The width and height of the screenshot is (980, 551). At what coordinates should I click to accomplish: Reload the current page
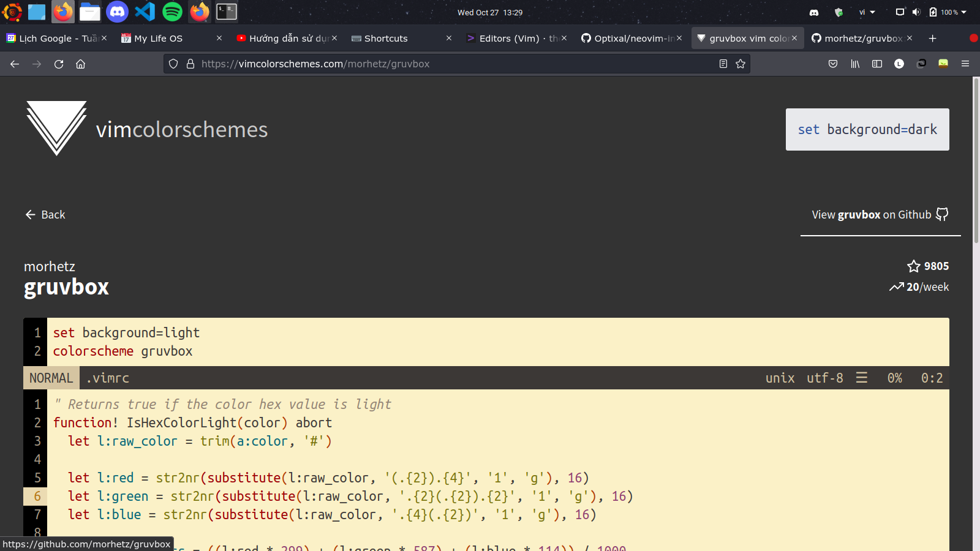tap(59, 64)
